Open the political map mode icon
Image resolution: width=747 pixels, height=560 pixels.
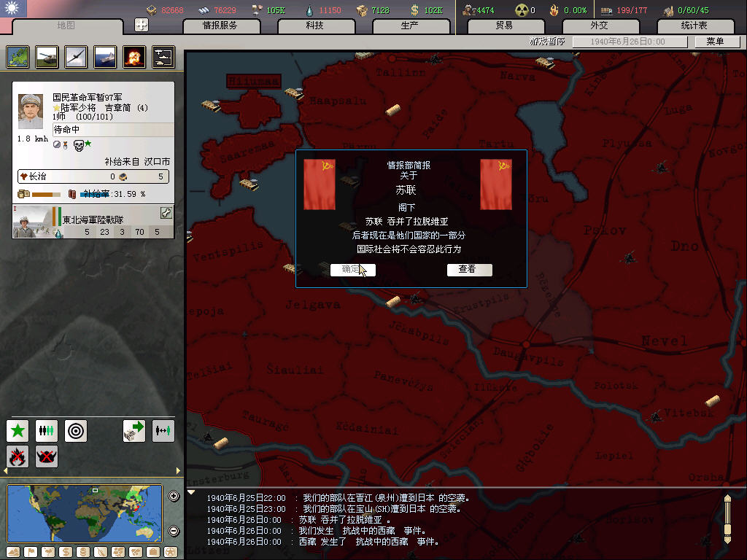[18, 57]
